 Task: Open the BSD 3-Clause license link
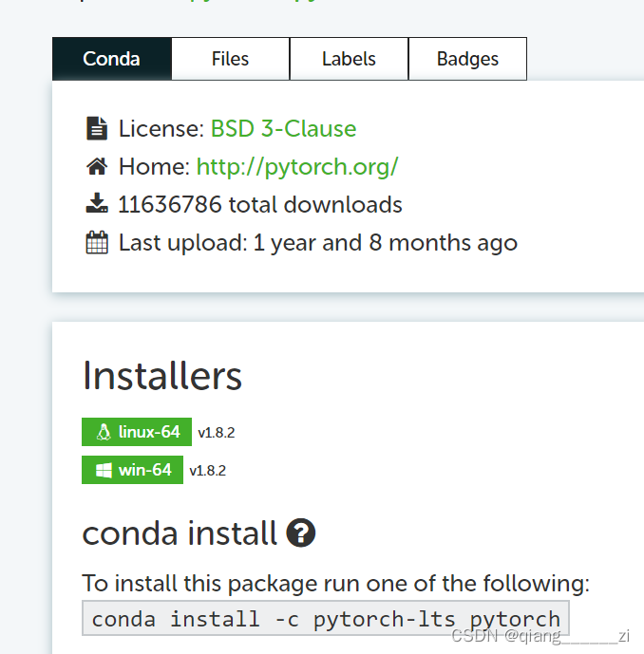coord(283,128)
